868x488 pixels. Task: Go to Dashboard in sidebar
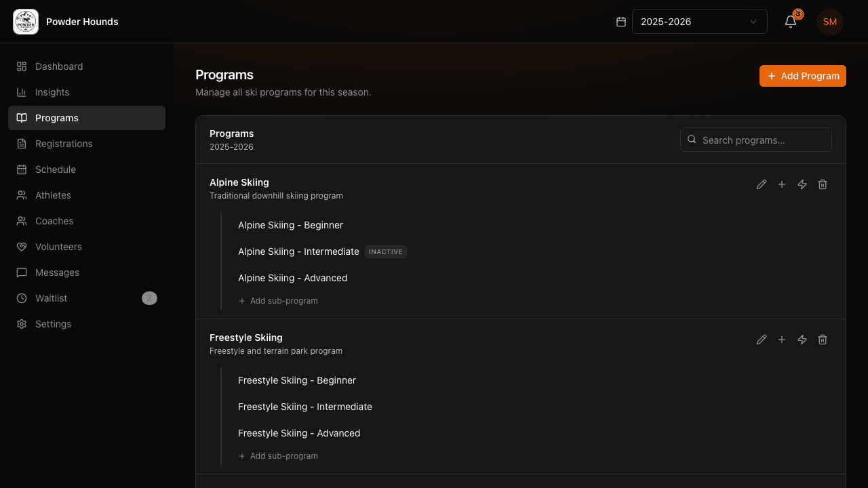[x=87, y=66]
